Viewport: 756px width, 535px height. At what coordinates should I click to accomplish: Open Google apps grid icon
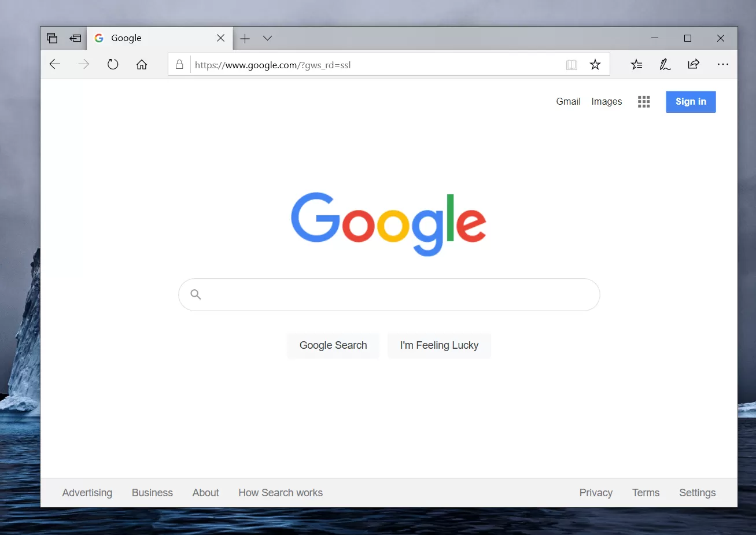click(x=644, y=102)
